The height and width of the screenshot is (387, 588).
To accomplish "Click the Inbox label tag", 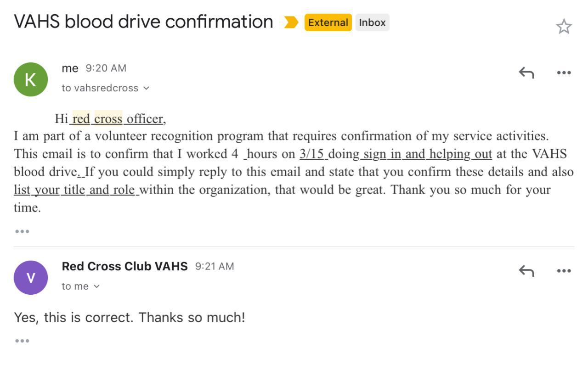I will pyautogui.click(x=372, y=22).
